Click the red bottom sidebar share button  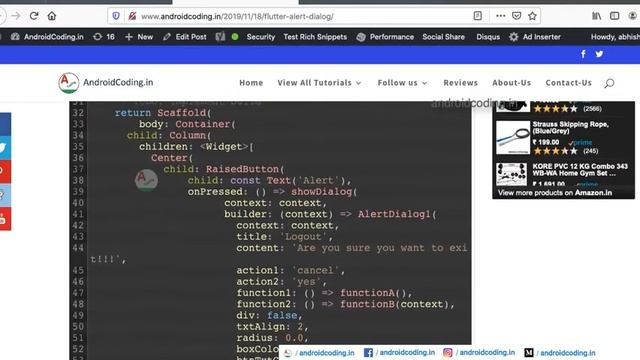tap(5, 219)
